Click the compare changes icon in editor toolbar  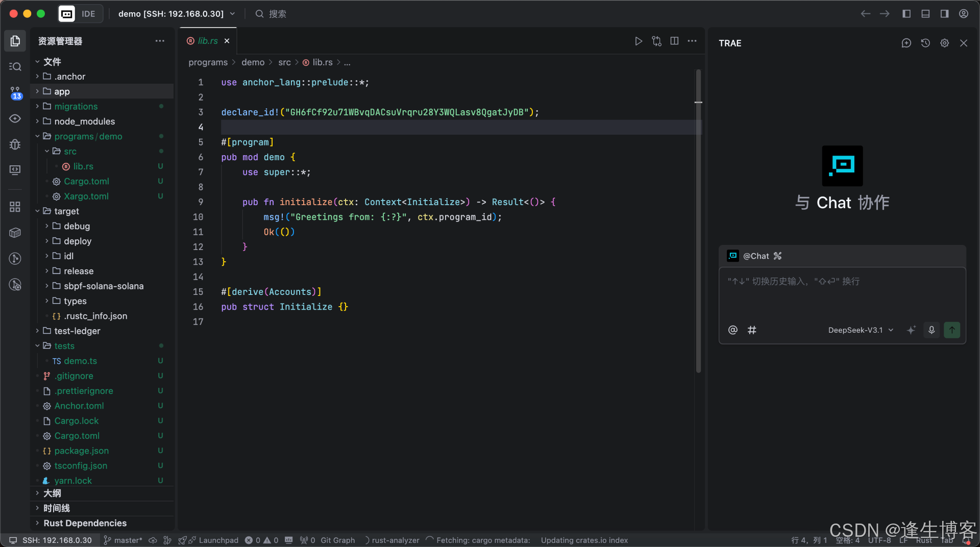click(656, 41)
